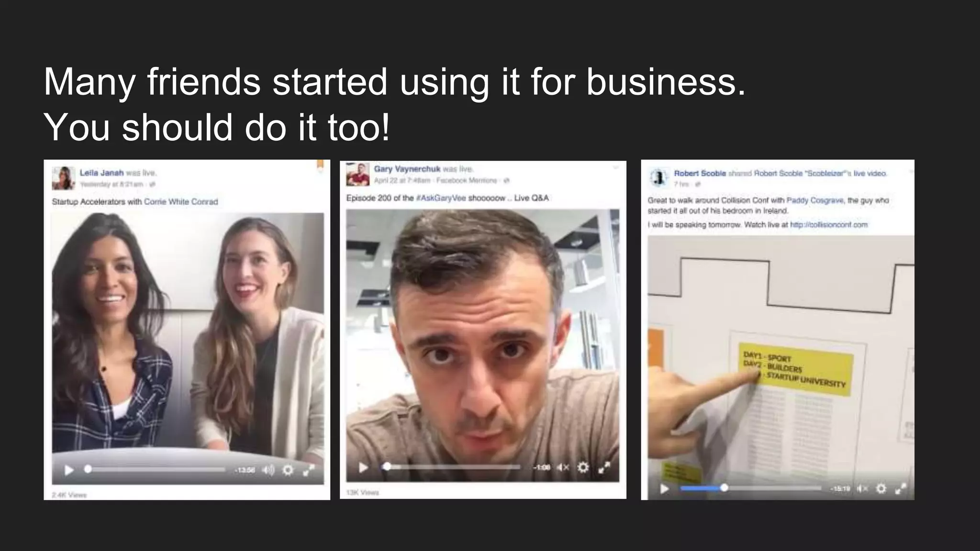Click the seek bar on Scoble's video
The height and width of the screenshot is (551, 980).
point(751,488)
